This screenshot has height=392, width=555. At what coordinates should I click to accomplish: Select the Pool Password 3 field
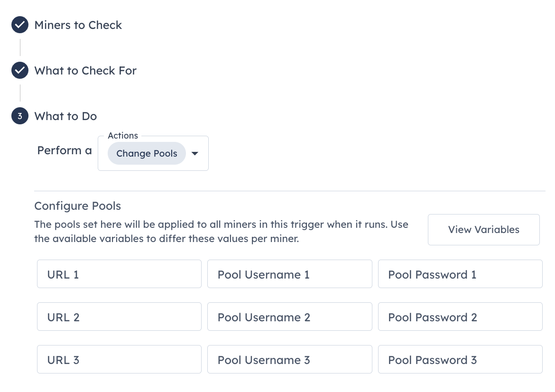(460, 359)
